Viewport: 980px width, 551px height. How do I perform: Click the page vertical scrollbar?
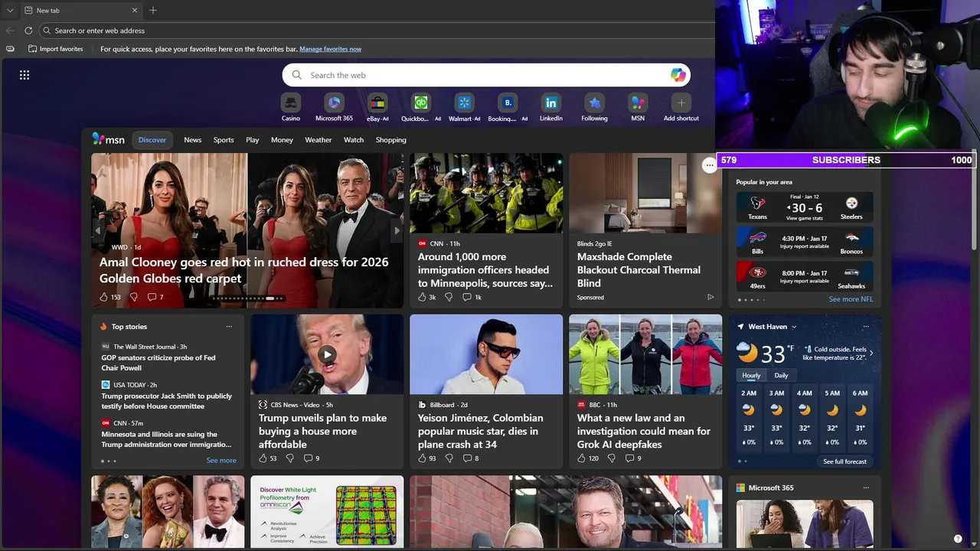974,199
